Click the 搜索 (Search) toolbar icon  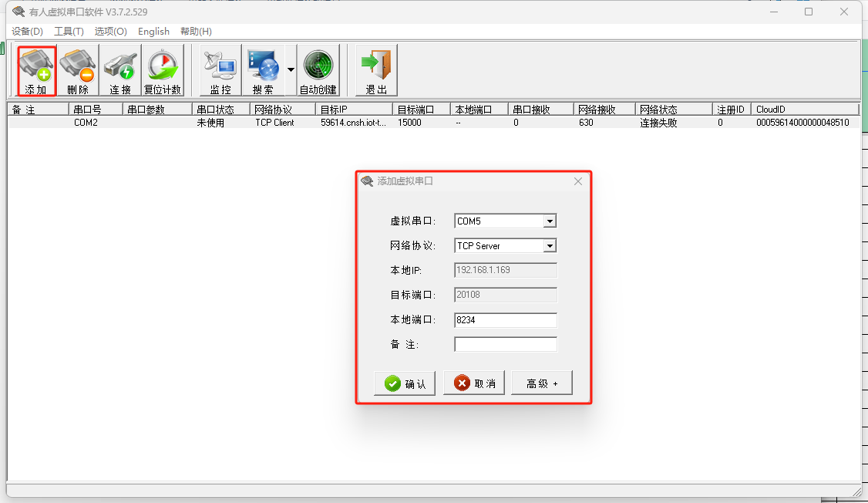coord(263,70)
